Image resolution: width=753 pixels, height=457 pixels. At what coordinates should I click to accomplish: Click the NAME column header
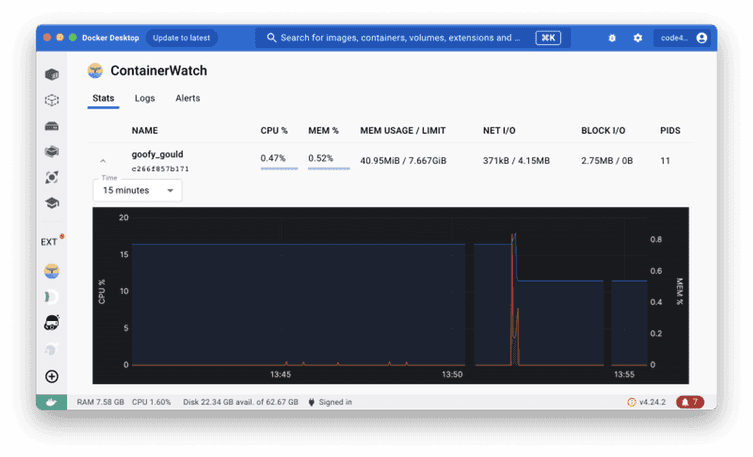145,131
